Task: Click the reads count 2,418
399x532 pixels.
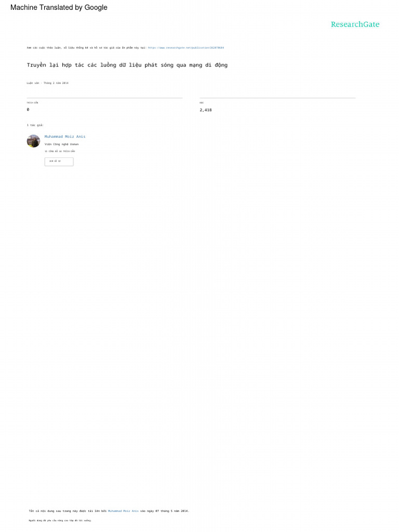Action: (x=206, y=110)
